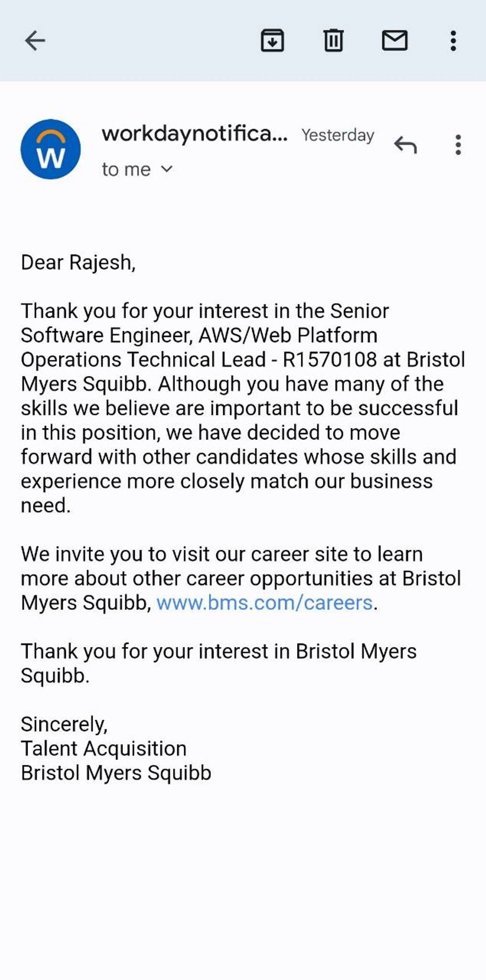
Task: Tap the workdaynotifica... sender name
Action: point(194,134)
